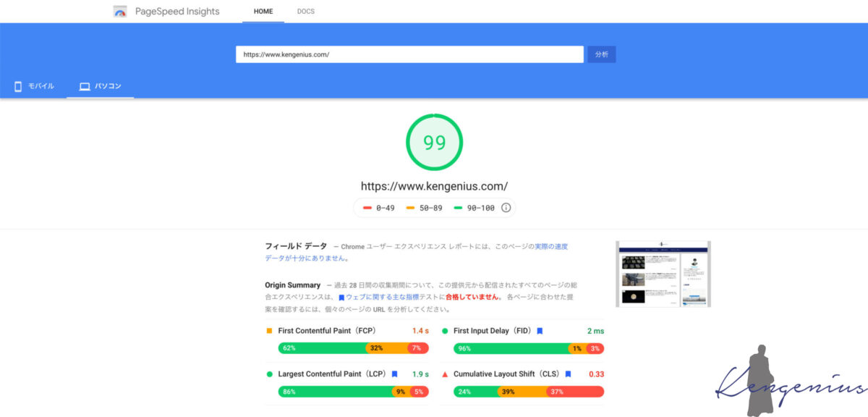Click the PageSpeed Insights logo icon

[120, 12]
